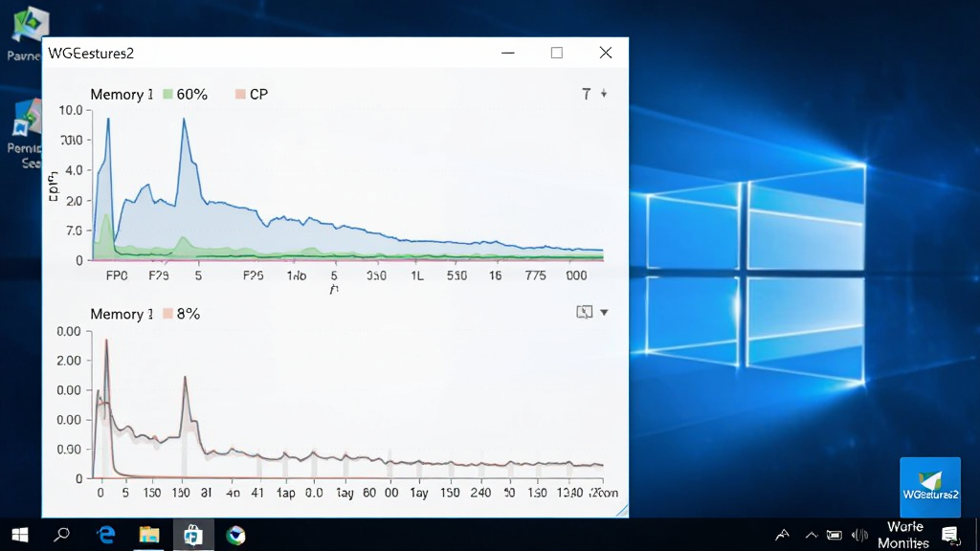This screenshot has width=980, height=551.
Task: Open the lower chart dropdown arrow
Action: click(x=604, y=313)
